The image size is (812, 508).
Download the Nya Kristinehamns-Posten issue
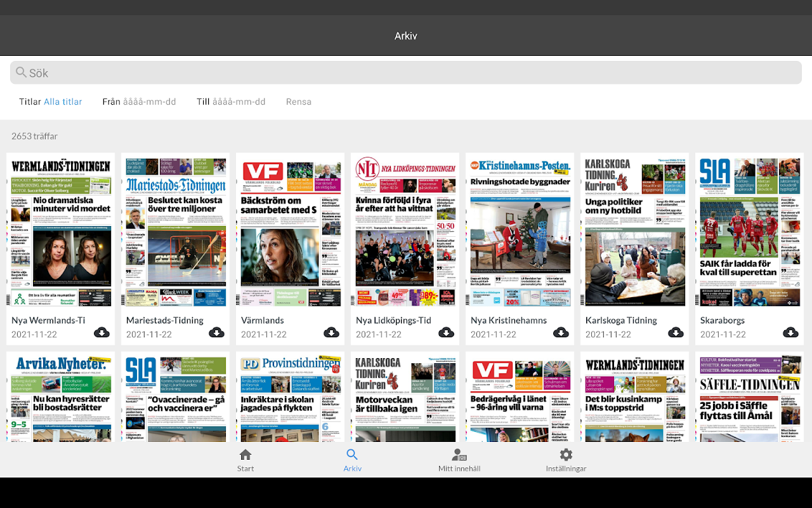(561, 332)
